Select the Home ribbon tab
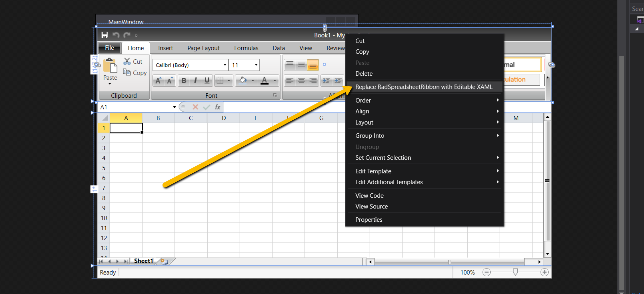Viewport: 644px width, 294px height. [136, 48]
